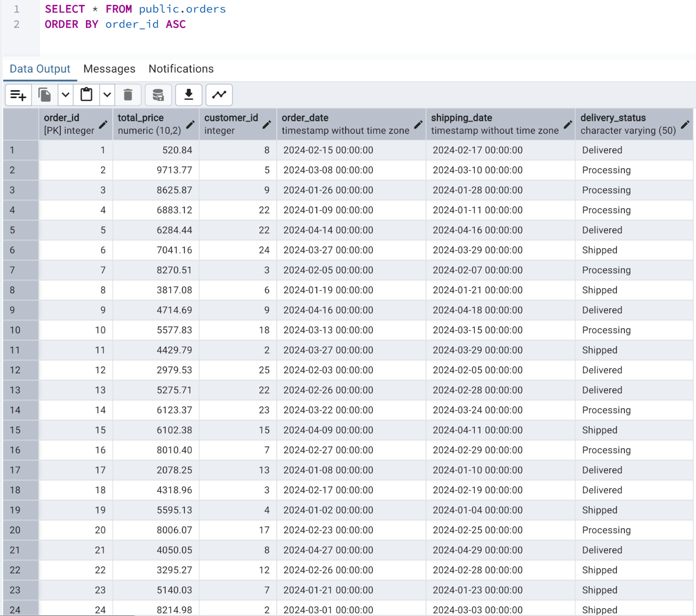
Task: Open the Notifications tab
Action: pos(181,69)
